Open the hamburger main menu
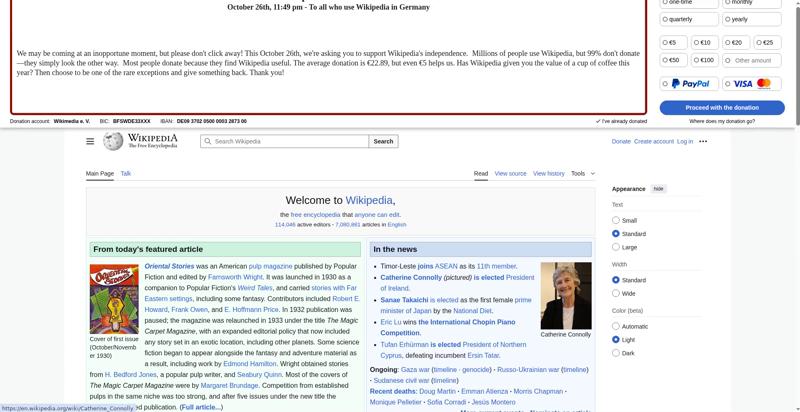 90,142
